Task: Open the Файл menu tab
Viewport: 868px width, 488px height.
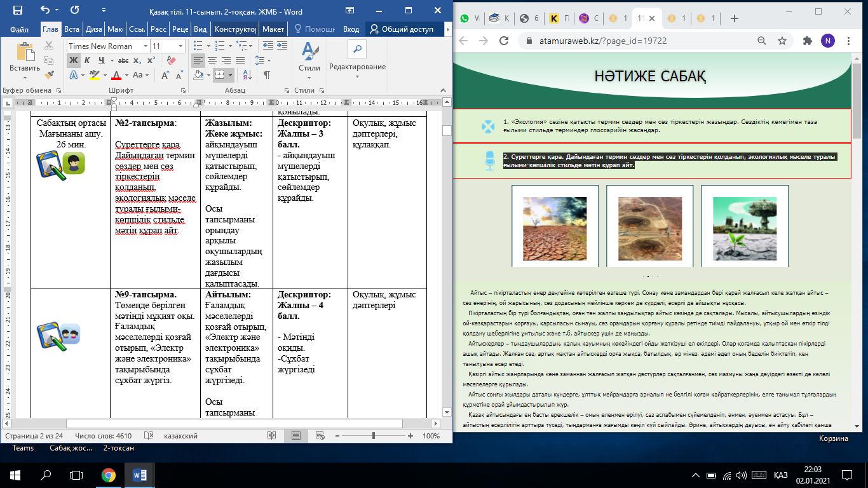Action: coord(19,29)
